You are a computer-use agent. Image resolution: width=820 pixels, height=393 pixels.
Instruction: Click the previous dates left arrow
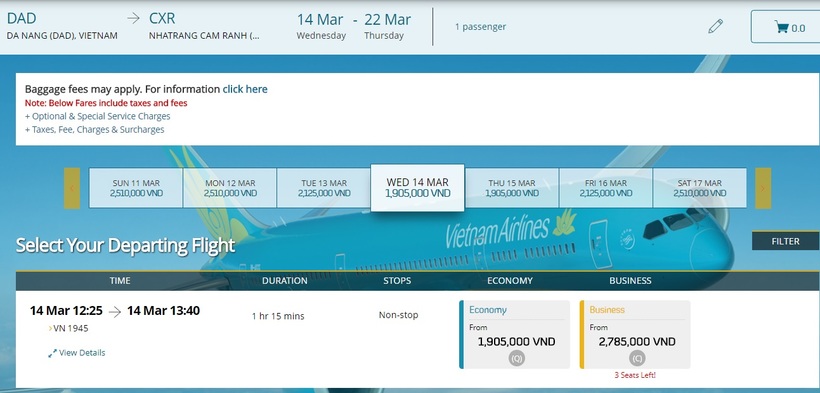coord(72,188)
